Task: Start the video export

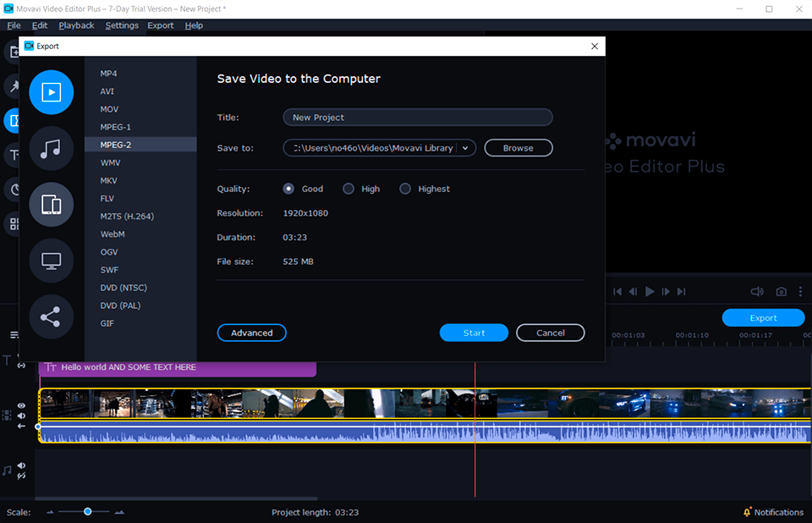Action: 474,333
